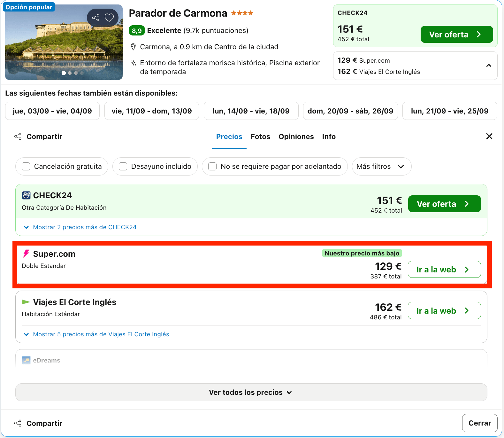Open the Más filtros dropdown
The height and width of the screenshot is (438, 504).
[382, 167]
